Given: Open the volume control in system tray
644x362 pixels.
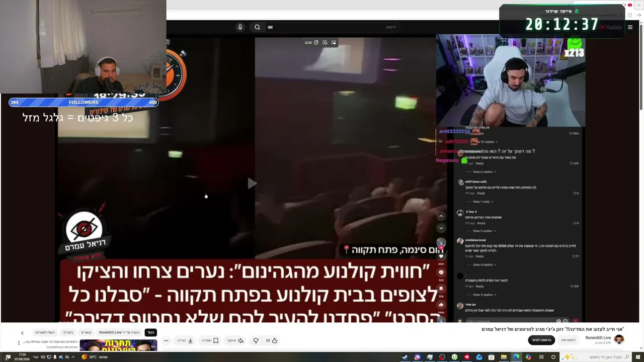Looking at the screenshot, I should pyautogui.click(x=43, y=357).
